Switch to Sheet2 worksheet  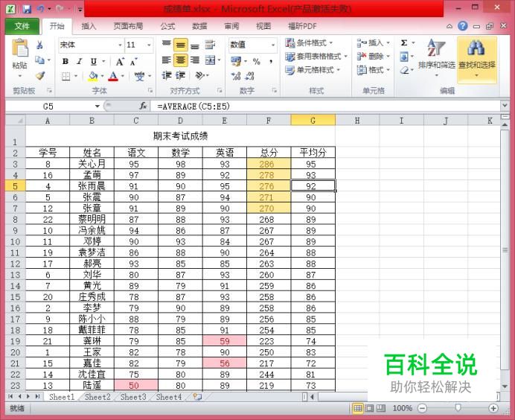[97, 397]
